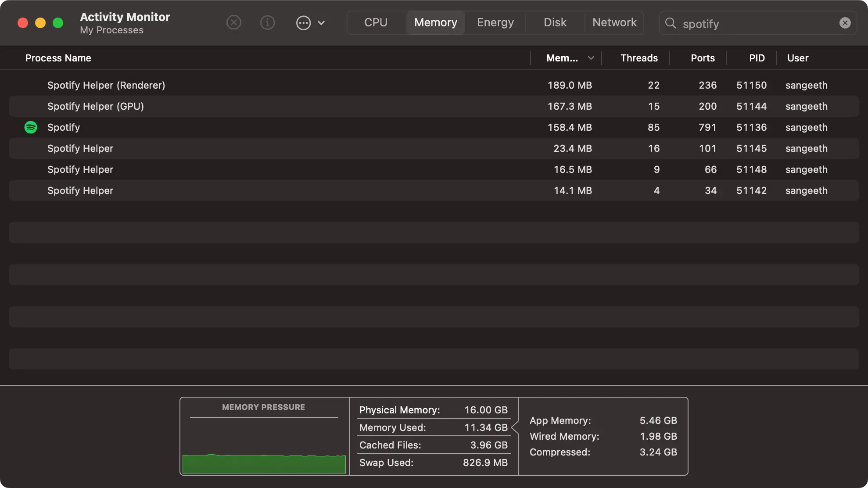Click PID 51144

point(751,106)
